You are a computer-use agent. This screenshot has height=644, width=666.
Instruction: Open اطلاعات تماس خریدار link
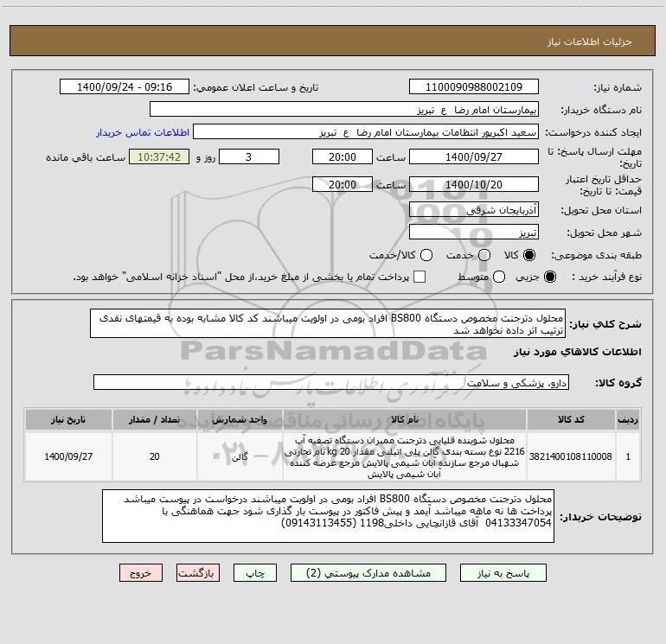point(143,132)
